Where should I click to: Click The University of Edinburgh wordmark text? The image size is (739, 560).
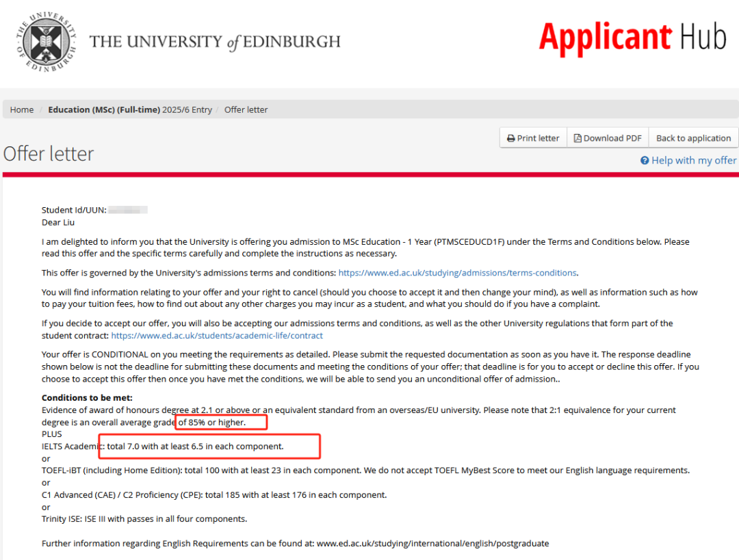coord(215,42)
